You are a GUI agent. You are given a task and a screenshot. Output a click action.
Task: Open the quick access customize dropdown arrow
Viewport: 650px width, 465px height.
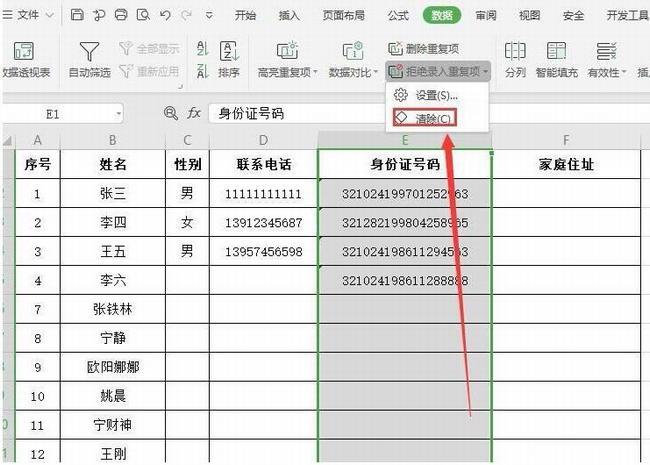click(x=209, y=16)
